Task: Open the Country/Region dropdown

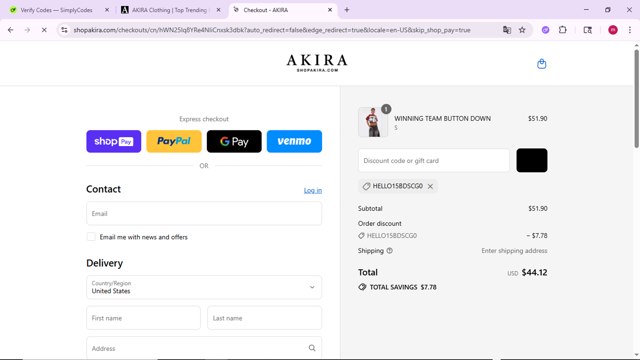Action: click(x=204, y=287)
